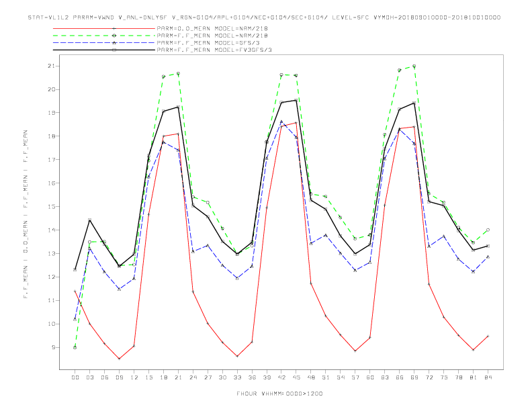Click x-axis forecast hour label 60
Image resolution: width=532 pixels, height=411 pixels.
[x=370, y=377]
